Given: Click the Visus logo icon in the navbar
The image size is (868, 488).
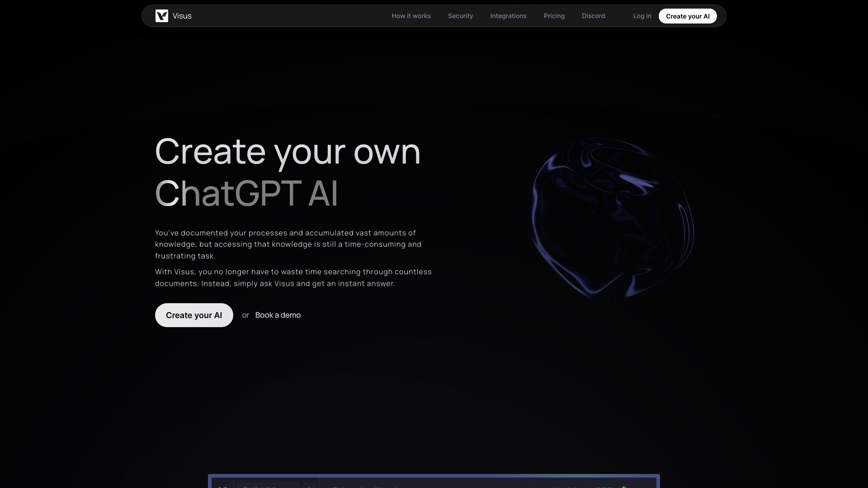Looking at the screenshot, I should coord(162,16).
